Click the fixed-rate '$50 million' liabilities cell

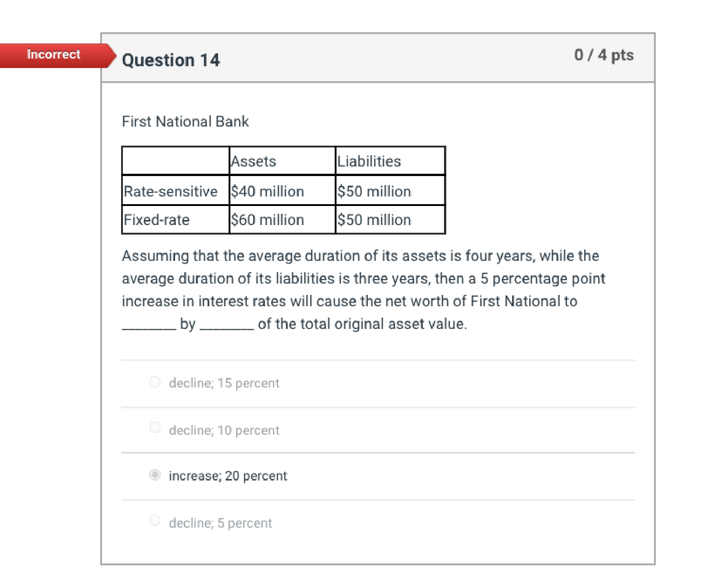pos(374,220)
